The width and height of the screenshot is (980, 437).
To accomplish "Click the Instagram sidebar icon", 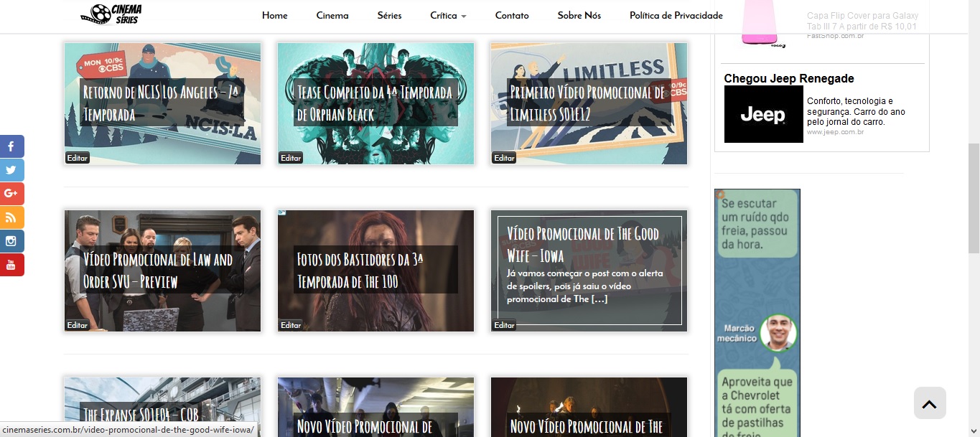I will [x=11, y=241].
